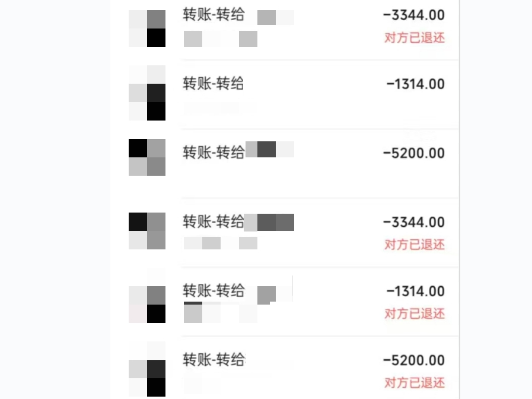Tap avatar beside the refunded -1314.00 transfer
Screen dimensions: 532x399
[147, 296]
